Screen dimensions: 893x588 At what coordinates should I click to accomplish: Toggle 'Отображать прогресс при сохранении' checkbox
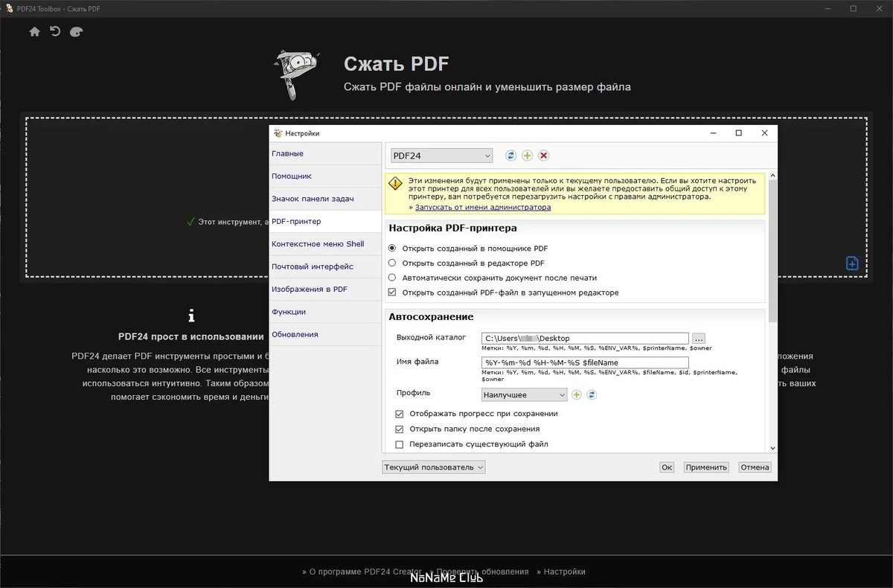pyautogui.click(x=400, y=414)
